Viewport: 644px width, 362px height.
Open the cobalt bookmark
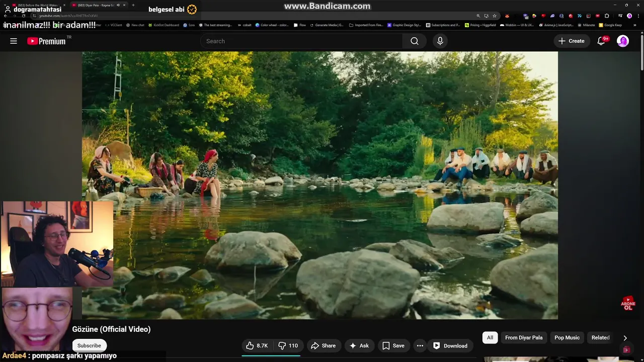245,25
